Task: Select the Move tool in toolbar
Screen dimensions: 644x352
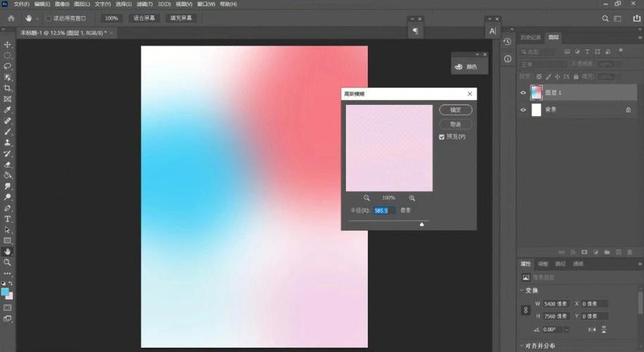Action: point(8,44)
